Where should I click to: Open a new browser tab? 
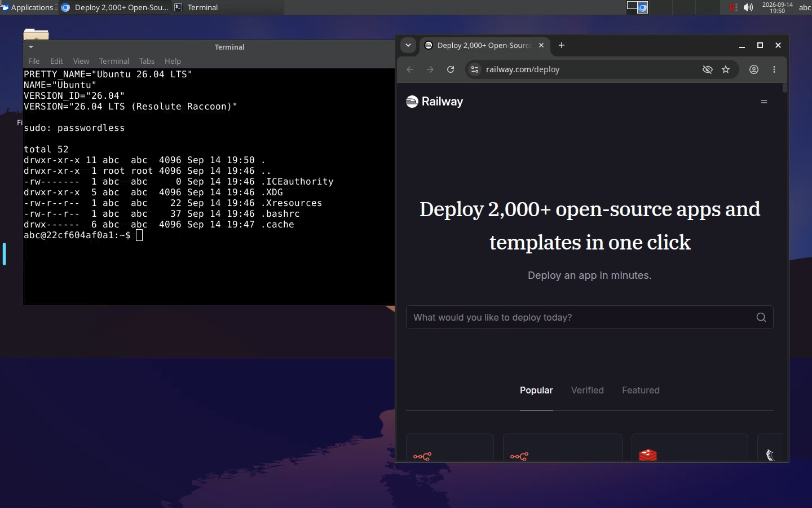click(x=562, y=46)
